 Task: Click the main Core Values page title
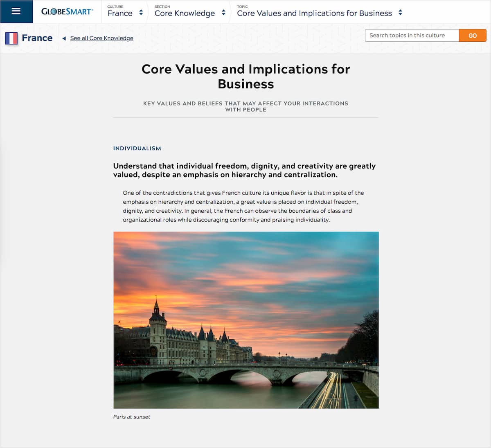point(245,77)
